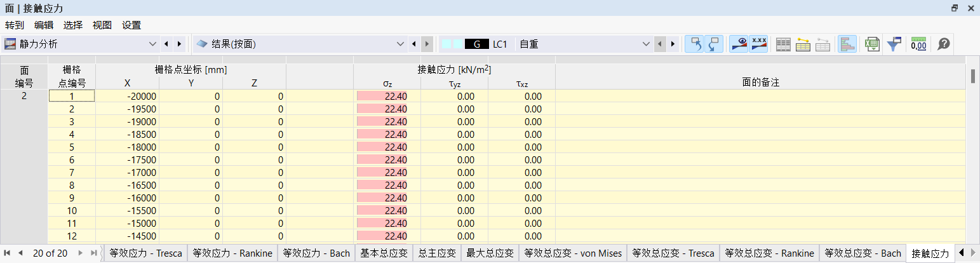Image resolution: width=980 pixels, height=263 pixels.
Task: Toggle result values x.xx display icon
Action: (x=758, y=44)
